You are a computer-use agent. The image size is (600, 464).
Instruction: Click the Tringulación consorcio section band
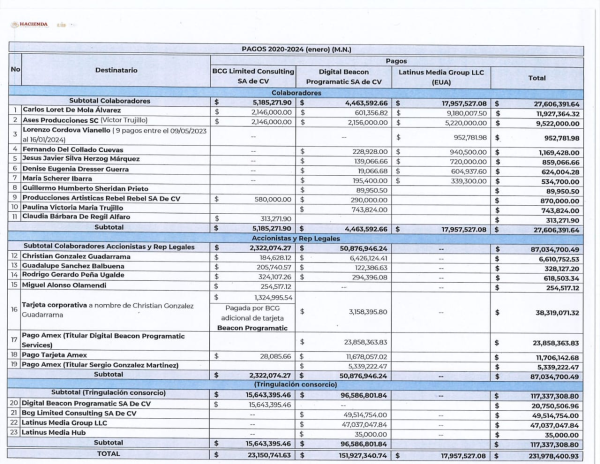pos(295,384)
